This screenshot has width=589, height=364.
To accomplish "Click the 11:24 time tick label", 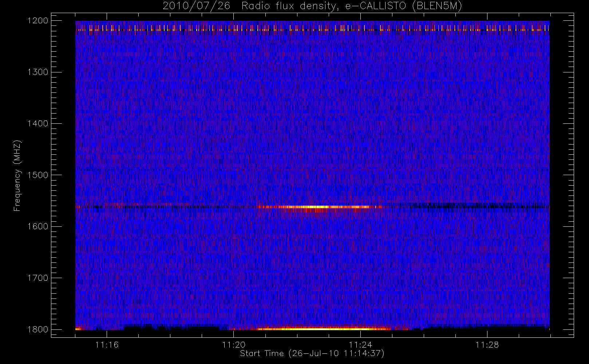I will [x=360, y=345].
